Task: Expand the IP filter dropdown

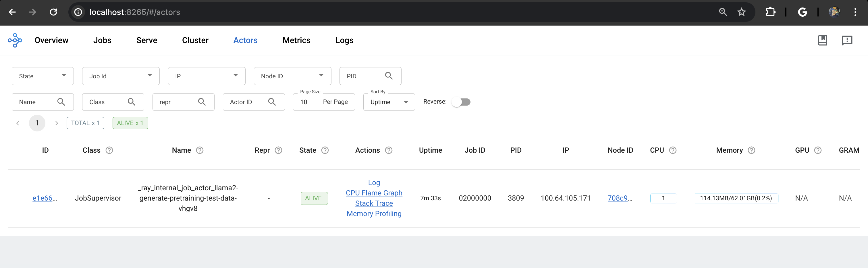Action: pyautogui.click(x=207, y=76)
